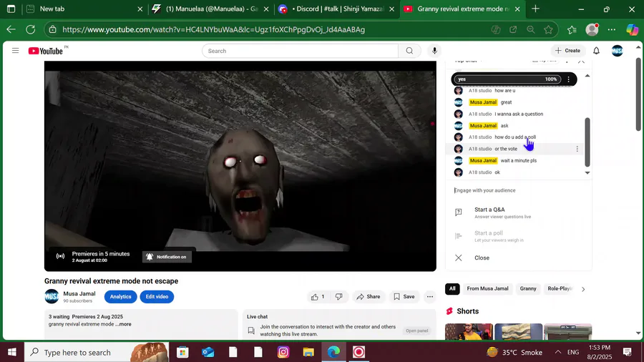Switch to Manuelaa browser tab

point(210,9)
